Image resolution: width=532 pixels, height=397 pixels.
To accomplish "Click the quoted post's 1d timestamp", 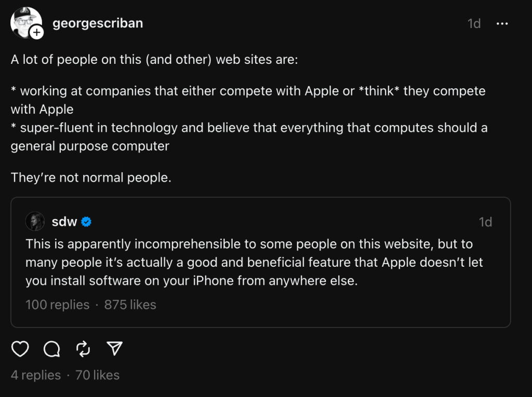I will 485,222.
